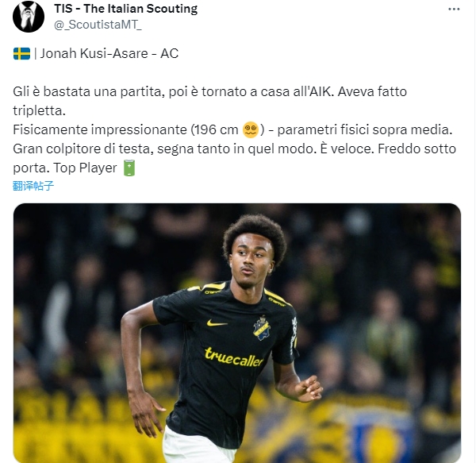The width and height of the screenshot is (476, 463).
Task: Click the 'Top Player' text
Action: 85,168
